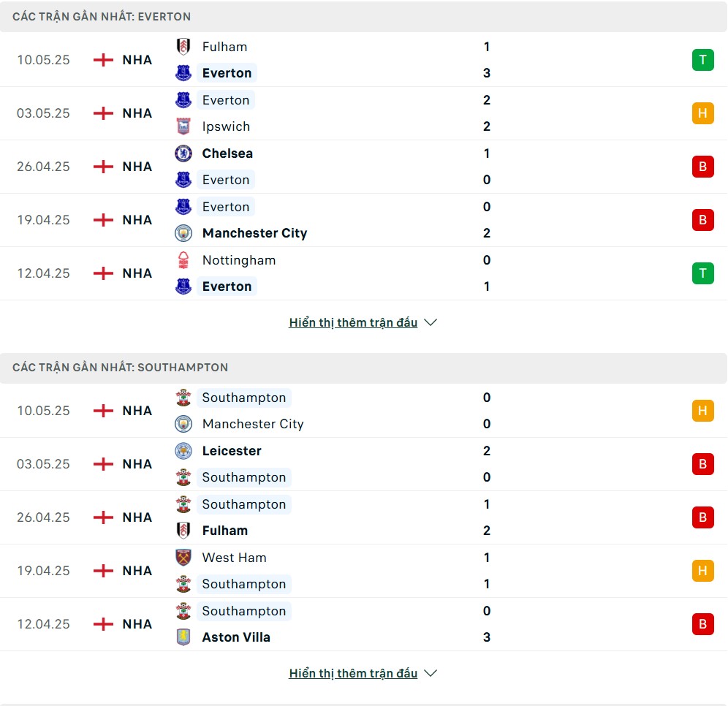
Task: Expand more Southampton matches with the chevron arrow
Action: [x=431, y=674]
